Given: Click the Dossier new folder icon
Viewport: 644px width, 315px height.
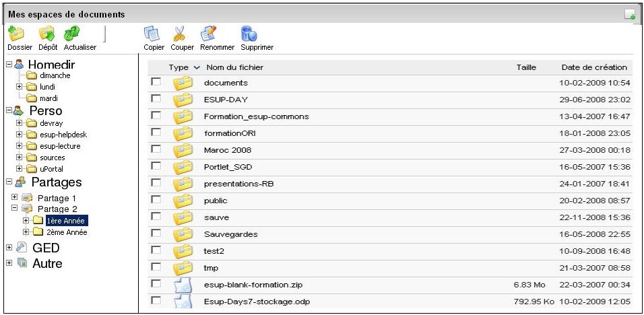Looking at the screenshot, I should 16,34.
